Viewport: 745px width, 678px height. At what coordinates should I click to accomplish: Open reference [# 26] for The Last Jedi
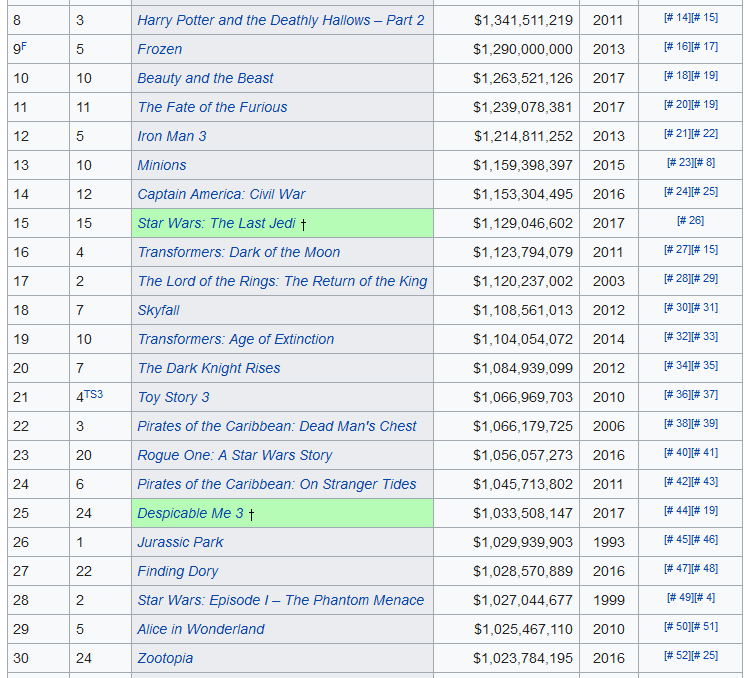(x=690, y=220)
